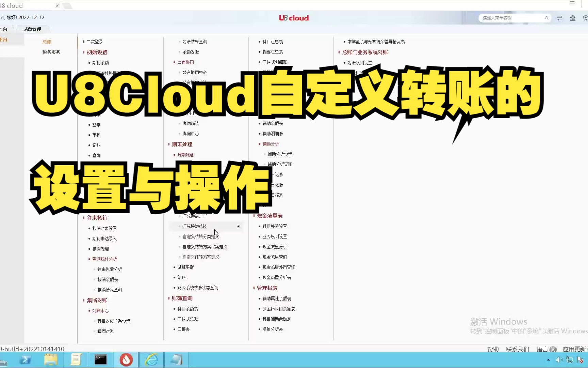Open 对账规则设置
This screenshot has height=368, width=588.
(360, 63)
